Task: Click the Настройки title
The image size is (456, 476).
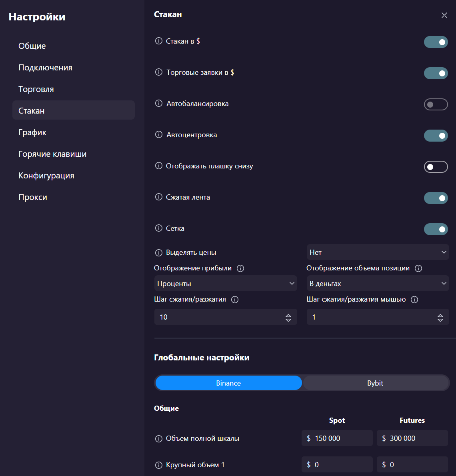Action: coord(37,17)
